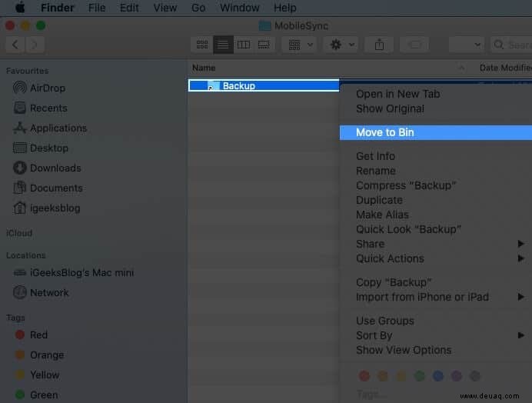Viewport: 532px width, 403px height.
Task: Choose Duplicate from context menu
Action: [x=379, y=200]
